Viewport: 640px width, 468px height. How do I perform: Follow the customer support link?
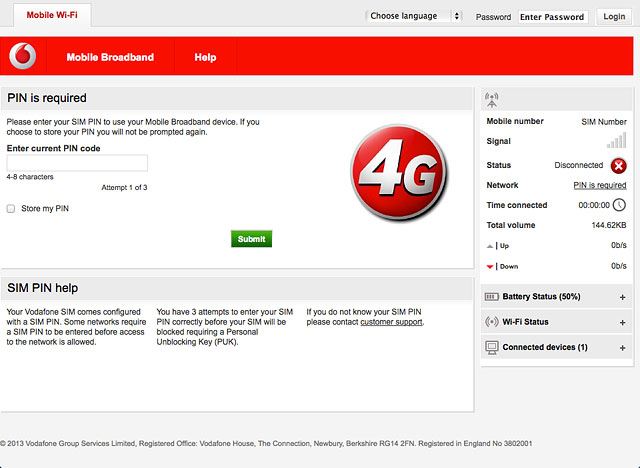391,322
